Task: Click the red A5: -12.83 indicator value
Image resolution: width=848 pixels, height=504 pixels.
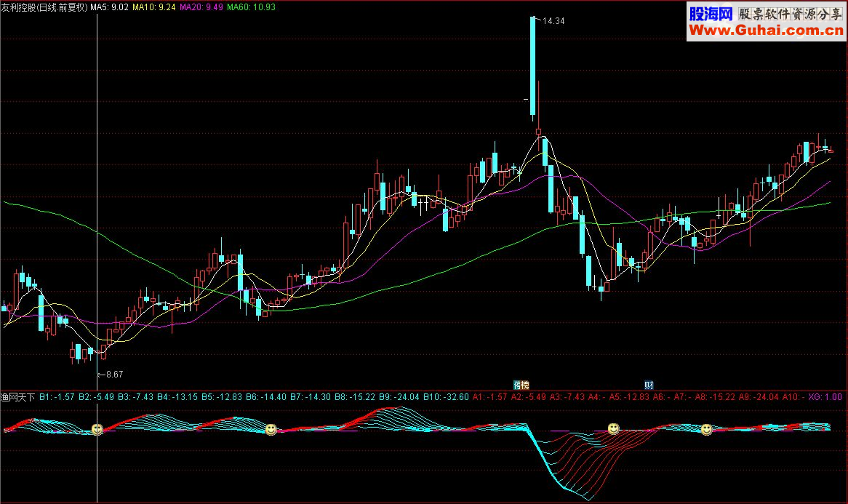Action: [x=629, y=397]
